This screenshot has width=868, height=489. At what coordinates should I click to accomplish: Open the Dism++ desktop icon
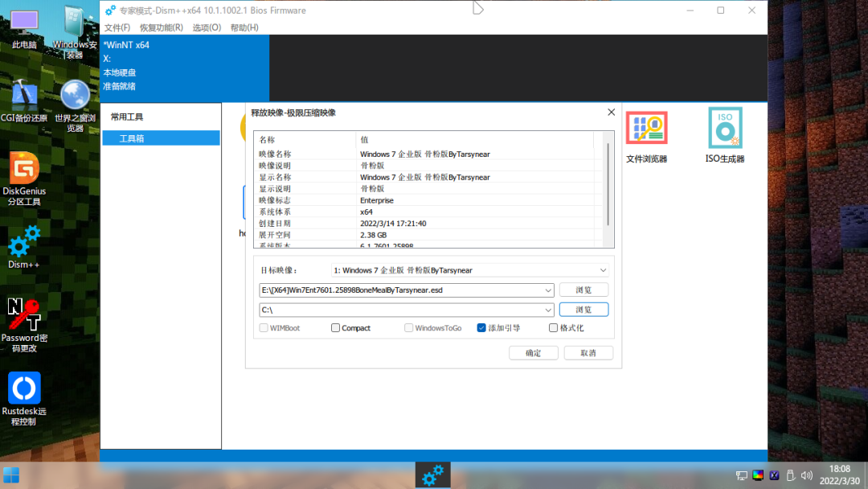(x=24, y=247)
